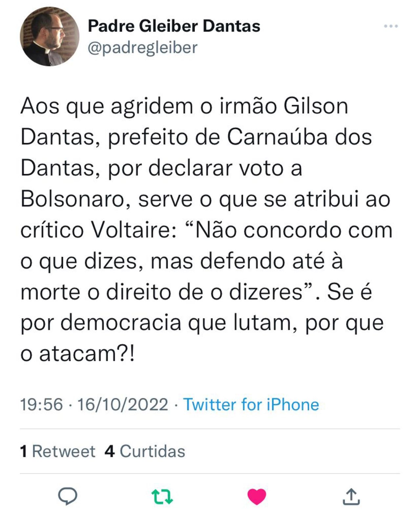
Task: Click the tweet's last line 'o atacam?!'
Action: pyautogui.click(x=77, y=354)
